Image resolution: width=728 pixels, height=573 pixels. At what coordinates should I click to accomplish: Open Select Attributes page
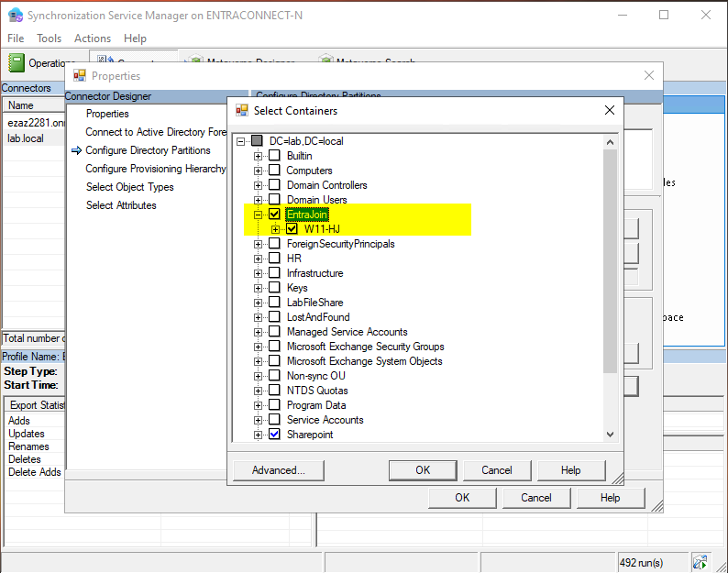click(121, 205)
